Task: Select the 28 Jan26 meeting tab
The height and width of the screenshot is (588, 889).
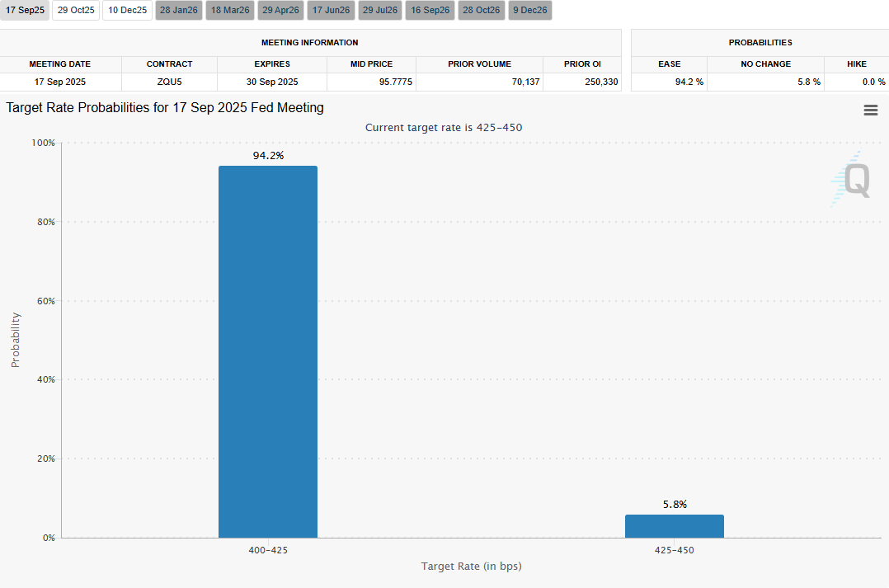Action: 179,11
